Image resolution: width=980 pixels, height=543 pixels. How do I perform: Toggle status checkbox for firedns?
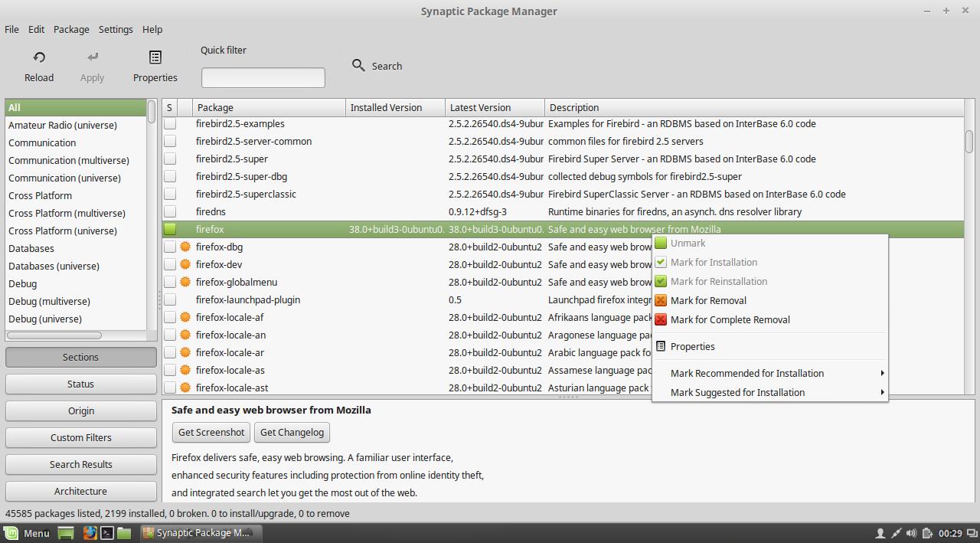point(170,211)
